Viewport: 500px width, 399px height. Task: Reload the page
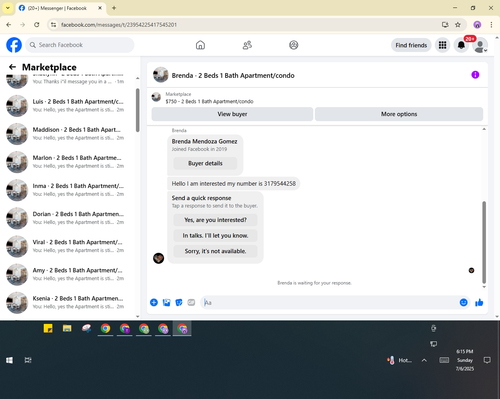click(37, 25)
